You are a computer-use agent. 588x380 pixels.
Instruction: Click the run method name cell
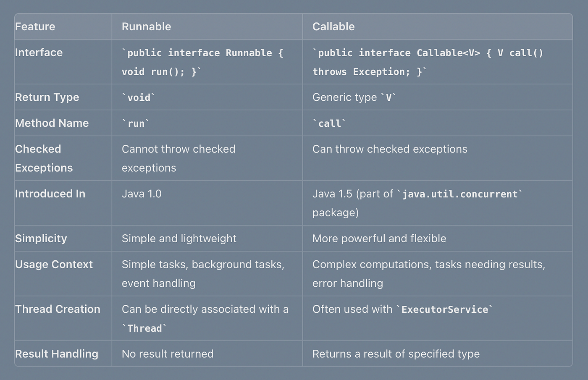[x=136, y=123]
